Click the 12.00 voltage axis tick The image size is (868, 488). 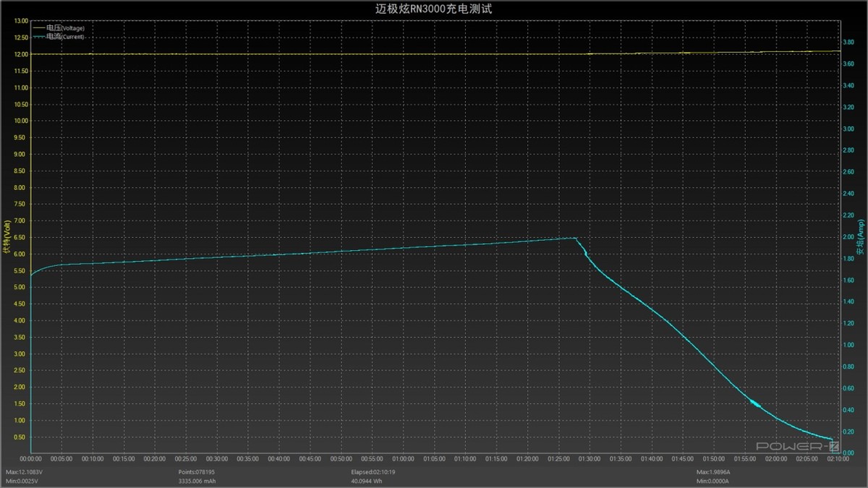(x=20, y=54)
